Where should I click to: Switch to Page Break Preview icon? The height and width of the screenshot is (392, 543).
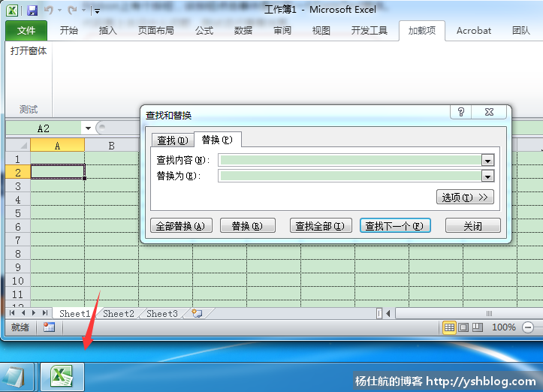[x=478, y=327]
